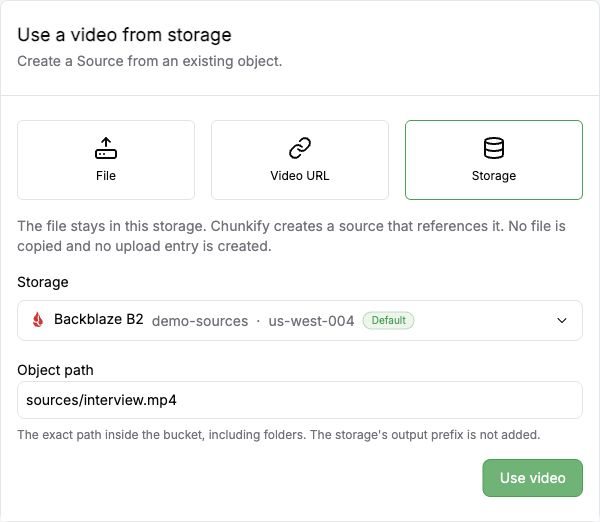Click the demo-sources bucket name
The width and height of the screenshot is (600, 522).
coord(200,321)
